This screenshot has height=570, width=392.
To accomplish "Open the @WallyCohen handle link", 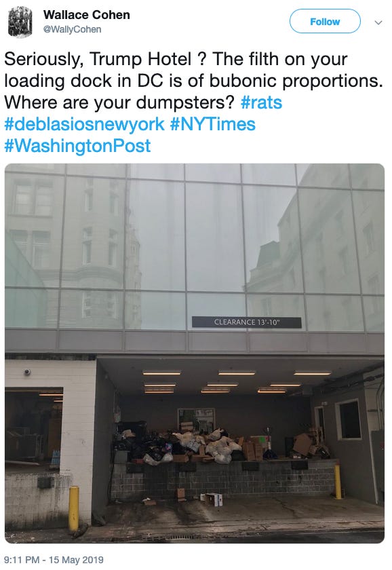I will 73,29.
